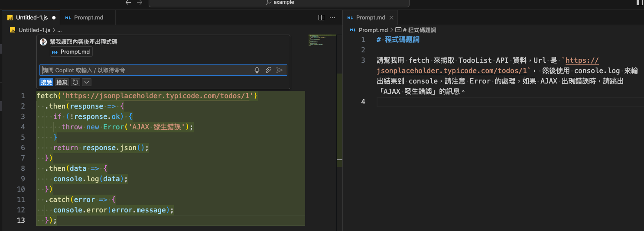Open the 程式碼題詞 breadcrumb symbol
Screen dimensions: 644x231
(x=419, y=30)
